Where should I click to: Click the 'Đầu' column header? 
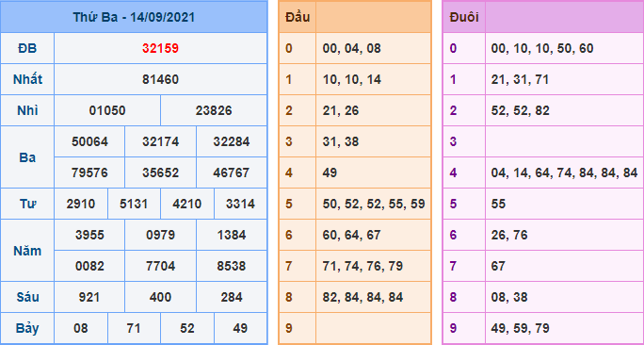[x=298, y=17]
